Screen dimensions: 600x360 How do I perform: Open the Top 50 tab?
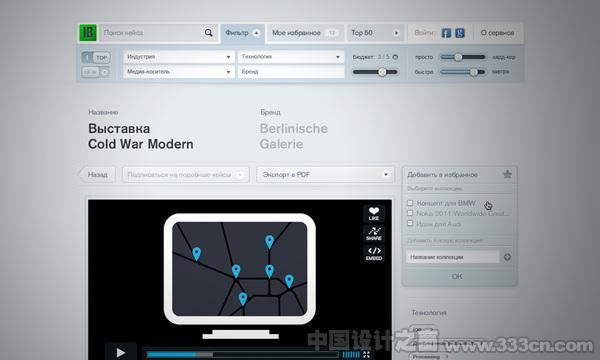pos(375,33)
